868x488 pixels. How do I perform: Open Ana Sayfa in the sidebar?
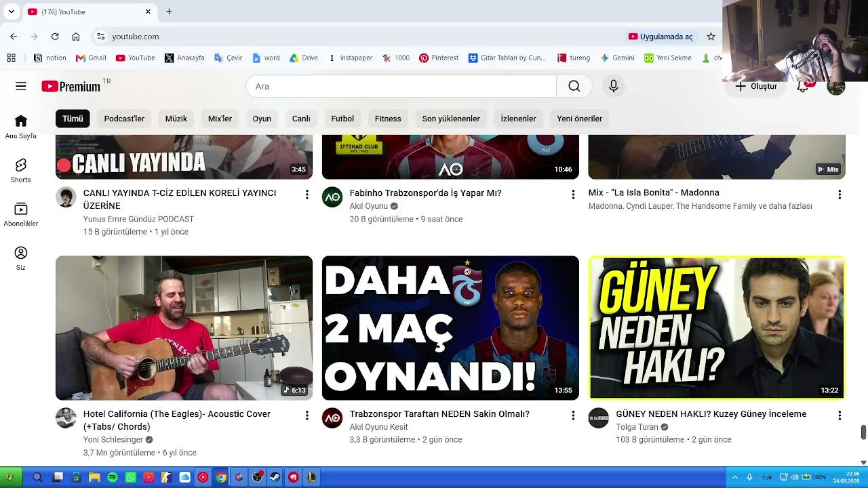pyautogui.click(x=21, y=127)
